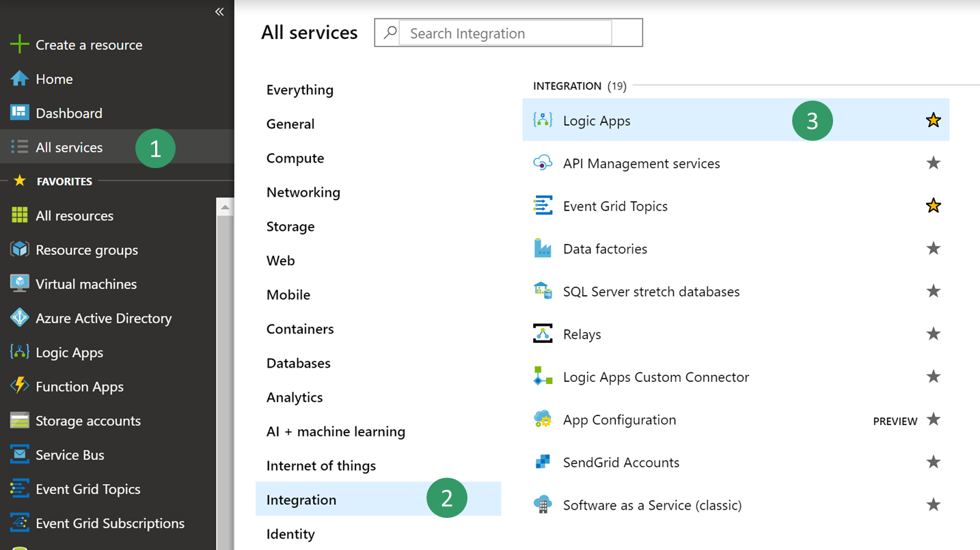Viewport: 980px width, 550px height.
Task: Click the magnifier icon in search box
Action: click(x=390, y=33)
